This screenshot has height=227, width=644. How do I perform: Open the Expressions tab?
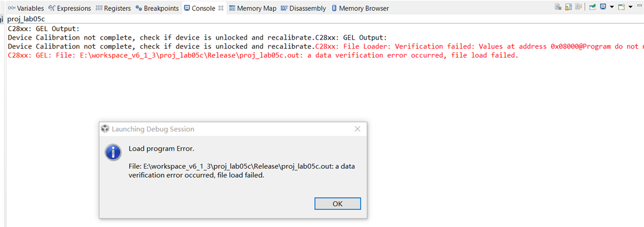click(x=70, y=8)
